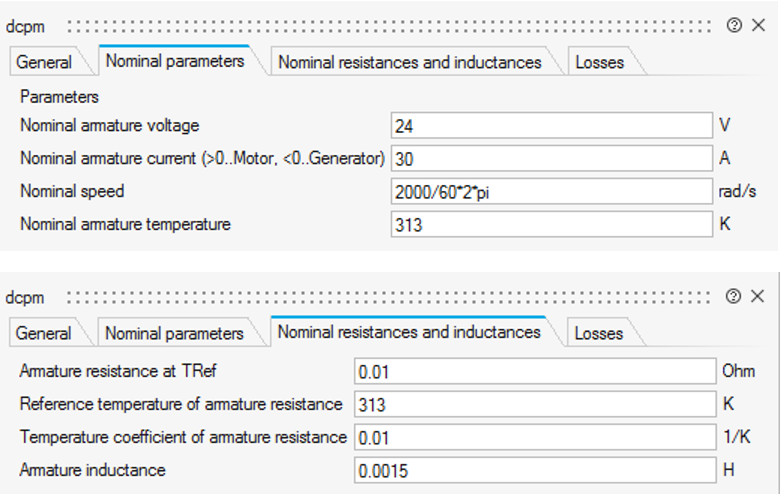The height and width of the screenshot is (498, 784).
Task: Select the Armature inductance input field
Action: pyautogui.click(x=533, y=470)
